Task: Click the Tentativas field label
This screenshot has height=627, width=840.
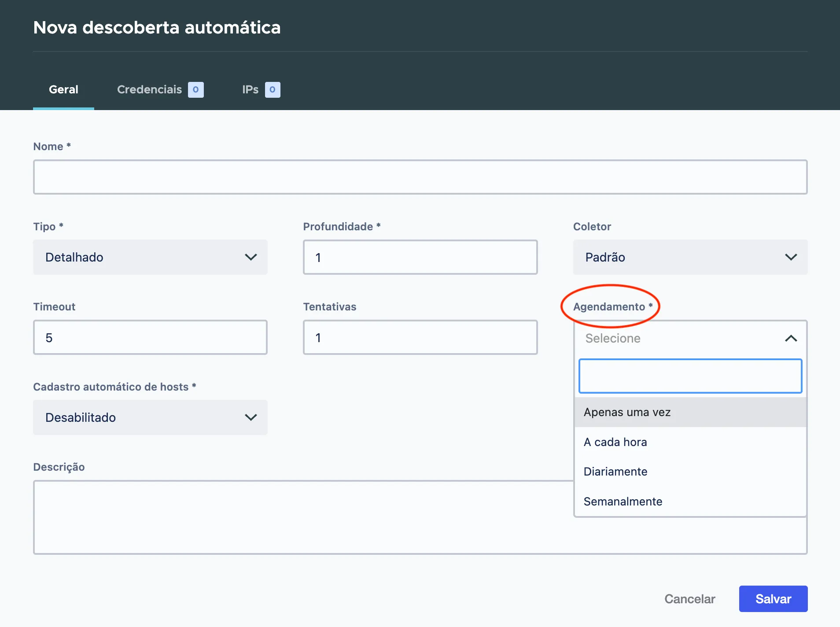Action: 330,306
